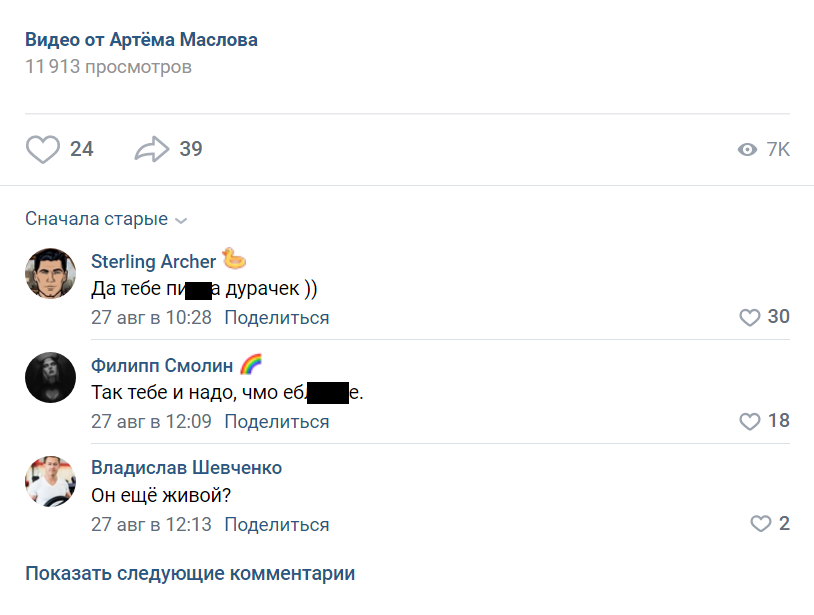This screenshot has height=615, width=814.
Task: Show next comments with Показать следующие комментарии
Action: coord(190,574)
